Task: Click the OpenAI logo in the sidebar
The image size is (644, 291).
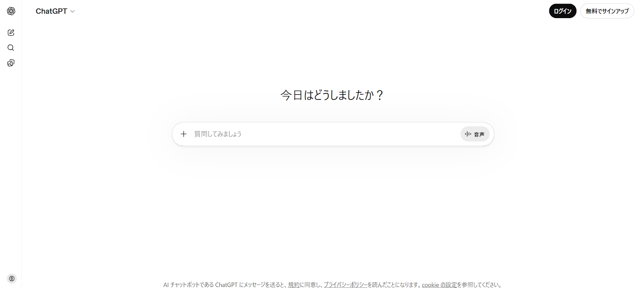Action: pos(11,11)
